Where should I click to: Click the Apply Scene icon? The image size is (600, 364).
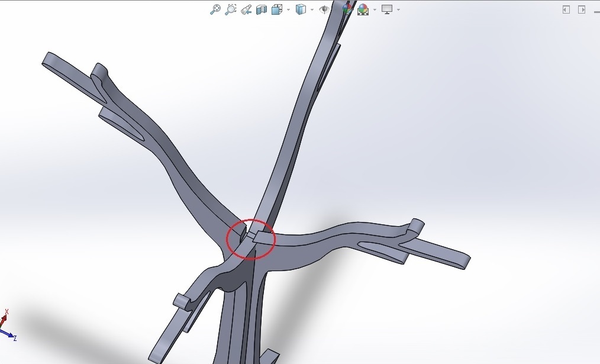click(x=363, y=9)
